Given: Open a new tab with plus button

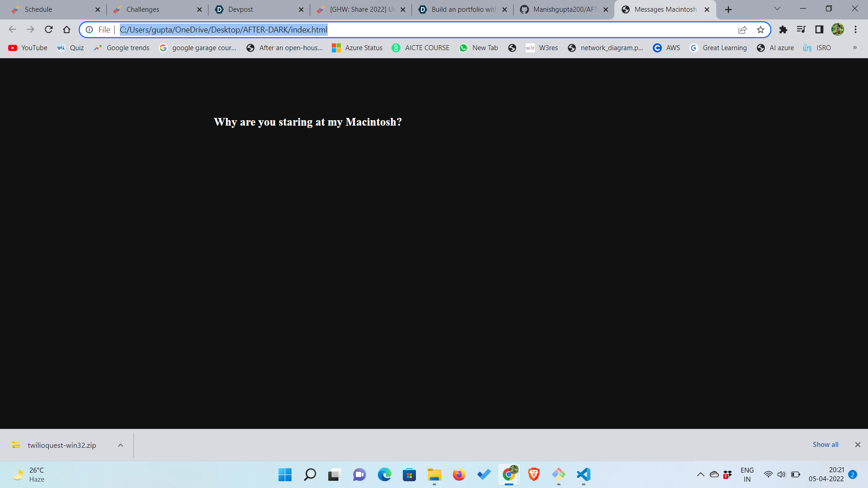Looking at the screenshot, I should point(728,9).
